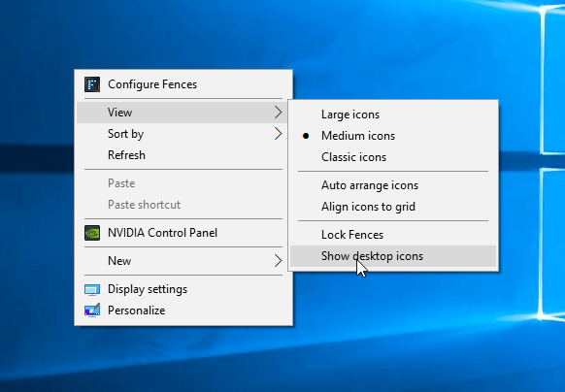Screen dimensions: 565x392
Task: Click the Personalize paintbrush icon
Action: [x=92, y=310]
